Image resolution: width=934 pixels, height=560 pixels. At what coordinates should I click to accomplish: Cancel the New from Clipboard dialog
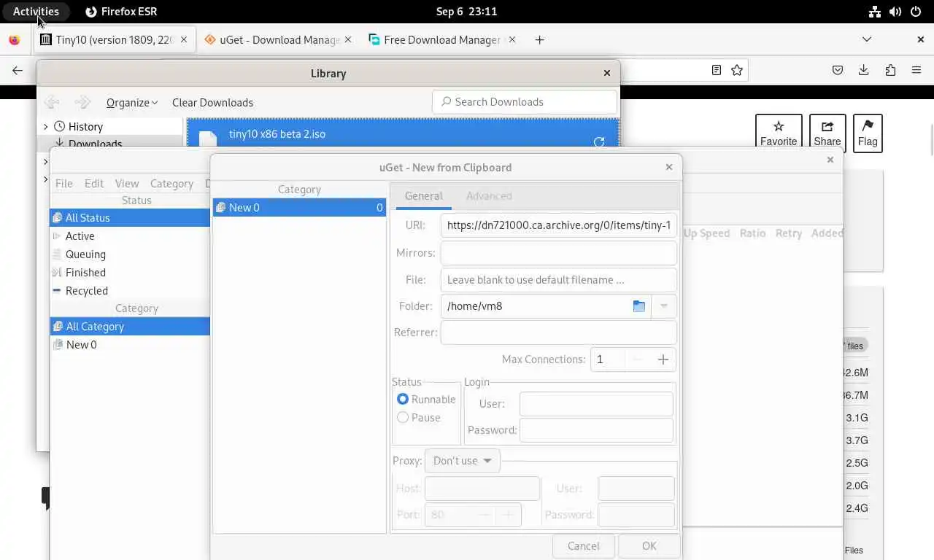(583, 546)
